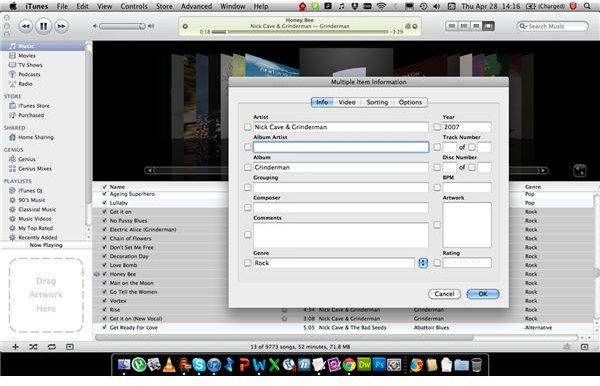Select iTunes DJ playlist
The height and width of the screenshot is (386, 600).
(x=30, y=190)
